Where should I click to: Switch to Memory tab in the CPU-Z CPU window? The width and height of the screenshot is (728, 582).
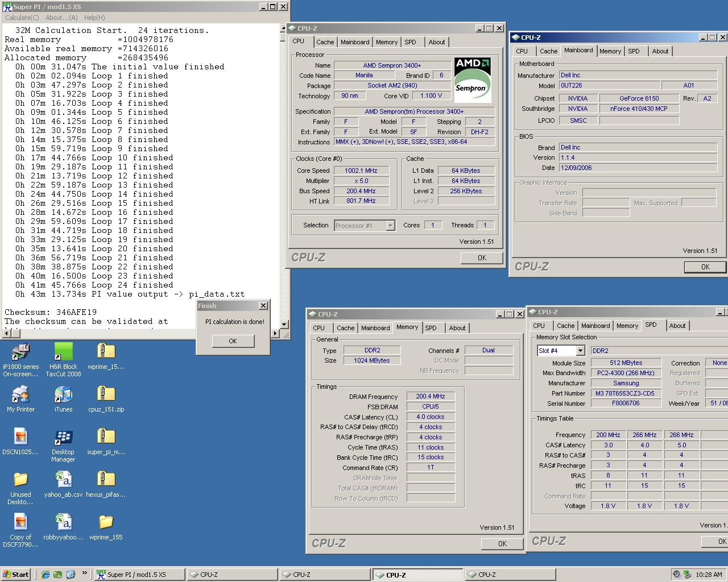387,42
